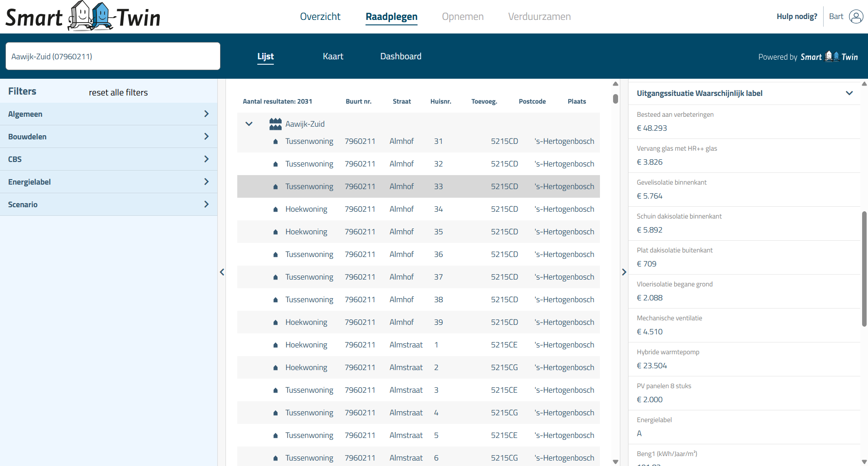The image size is (868, 466).
Task: Collapse the Aawijk-Zuid group
Action: pos(249,124)
